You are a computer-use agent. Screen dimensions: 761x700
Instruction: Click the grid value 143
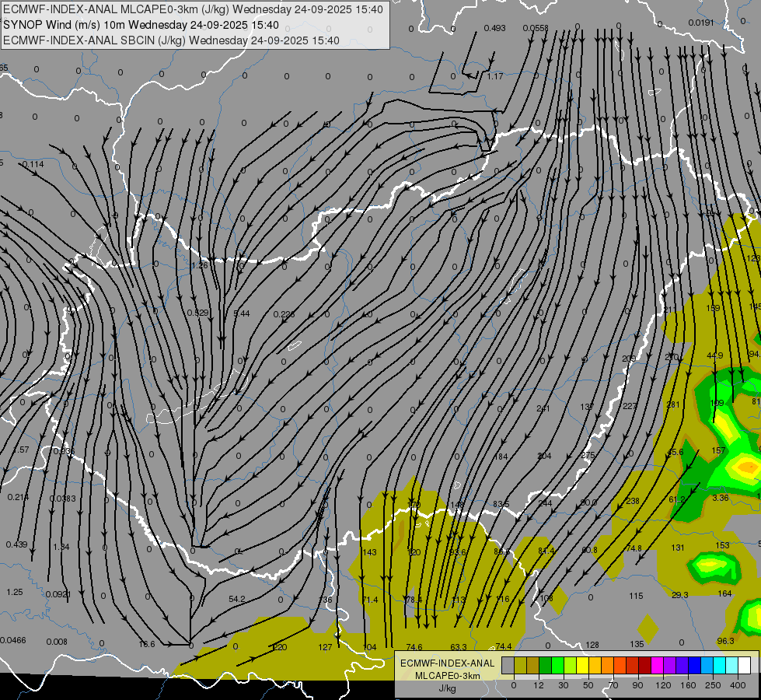click(x=370, y=552)
